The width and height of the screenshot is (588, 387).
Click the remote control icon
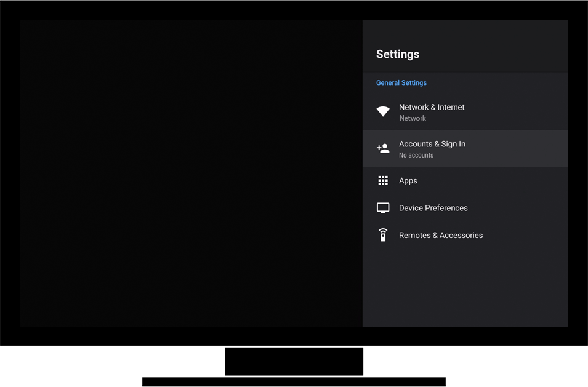point(383,235)
